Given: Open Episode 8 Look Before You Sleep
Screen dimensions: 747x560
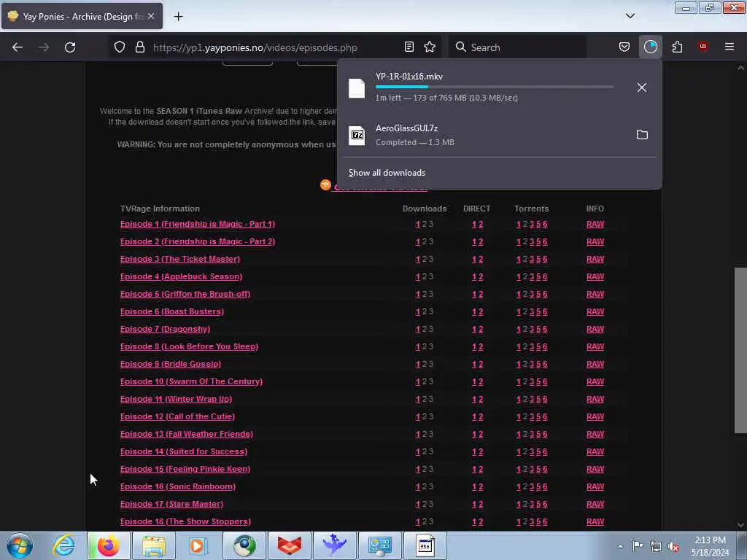Looking at the screenshot, I should [x=189, y=346].
